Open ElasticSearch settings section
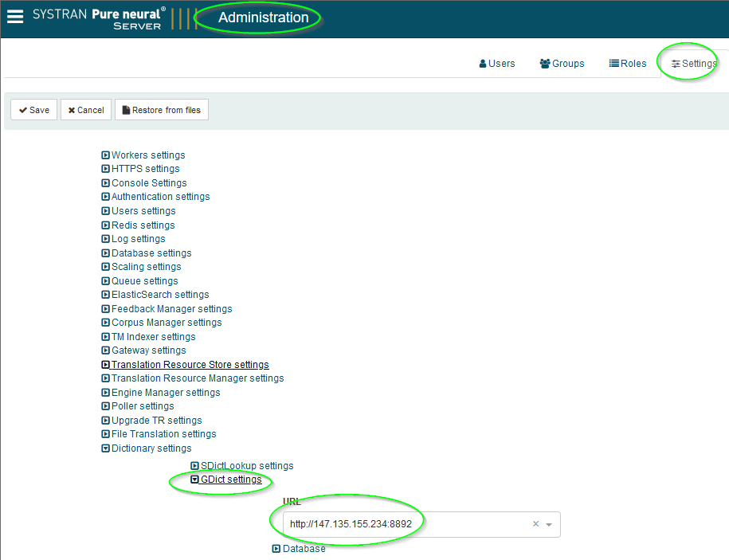 pyautogui.click(x=160, y=295)
